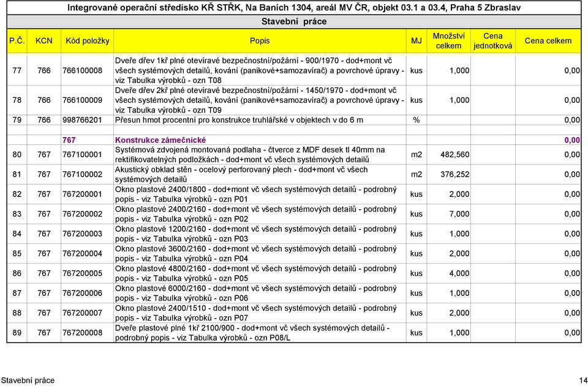The width and height of the screenshot is (588, 386).
Task: Select description of door T09 1450/1970
Action: coord(260,100)
